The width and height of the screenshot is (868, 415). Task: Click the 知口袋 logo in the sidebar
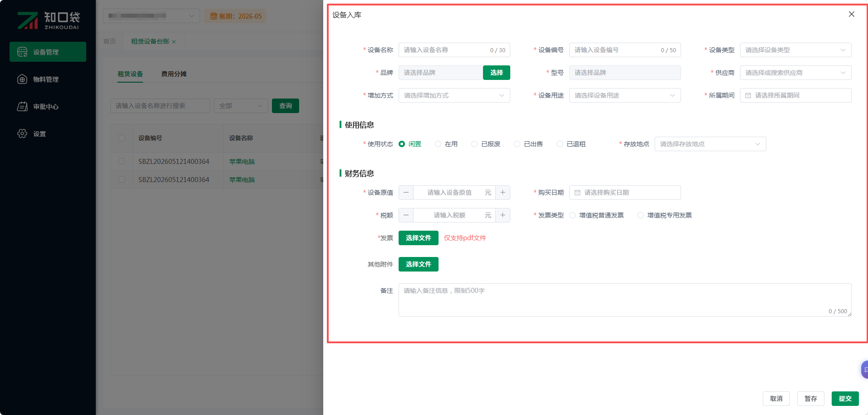(48, 20)
